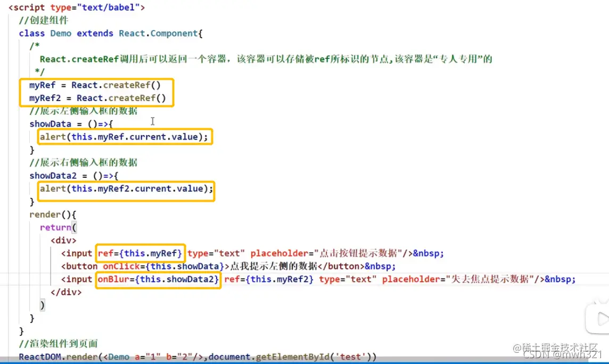Click alert(this.myRef.current.value); statement
Viewport: 609px width, 364px height.
(124, 137)
